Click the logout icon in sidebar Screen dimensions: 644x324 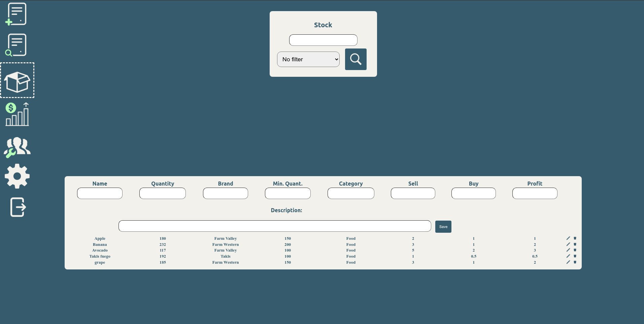pyautogui.click(x=18, y=207)
